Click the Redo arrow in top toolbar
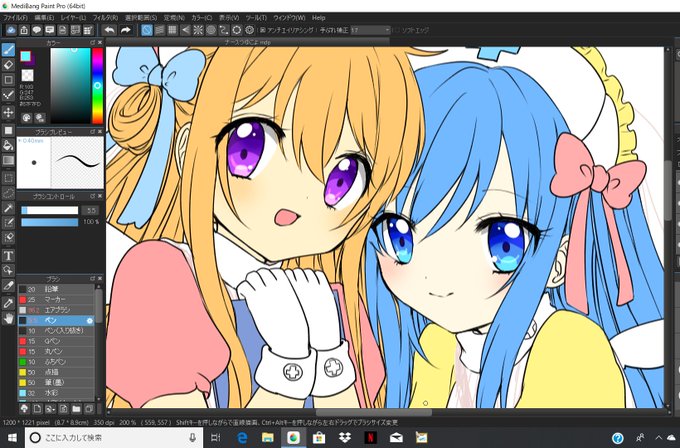 (125, 30)
